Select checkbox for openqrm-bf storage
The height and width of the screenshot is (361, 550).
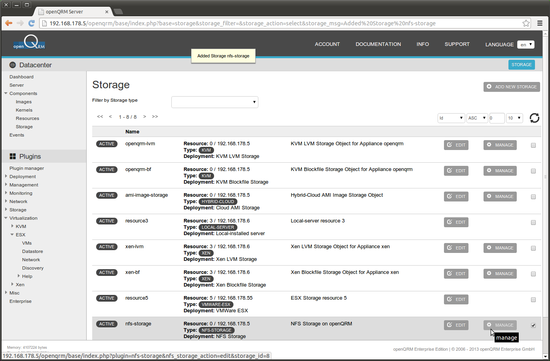point(533,171)
